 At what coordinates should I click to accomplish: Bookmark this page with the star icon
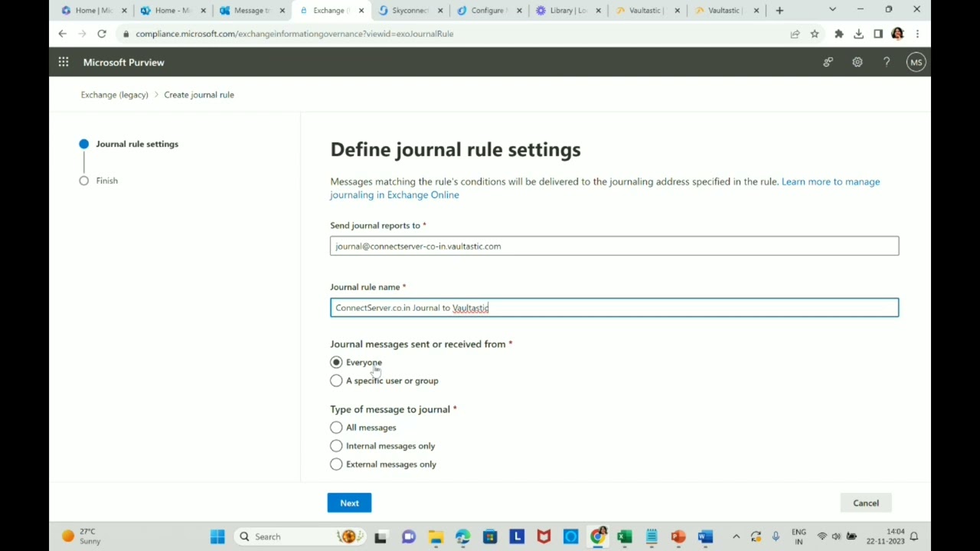tap(815, 34)
